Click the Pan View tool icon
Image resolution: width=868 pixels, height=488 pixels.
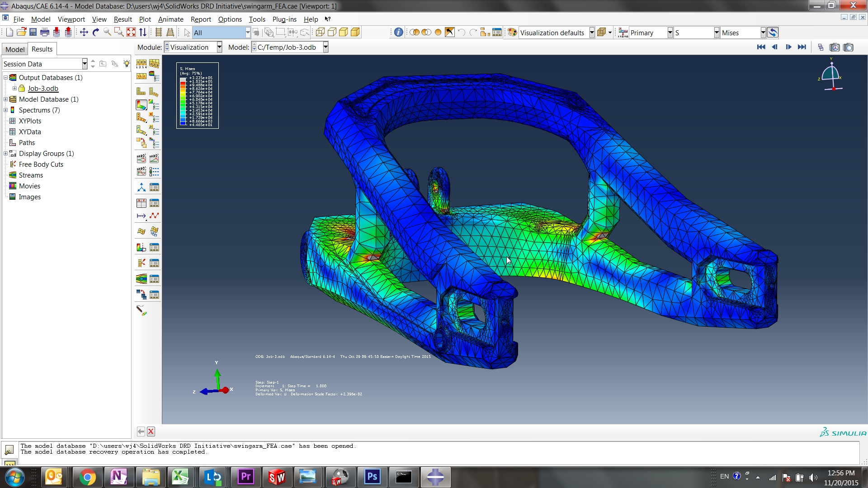click(84, 32)
